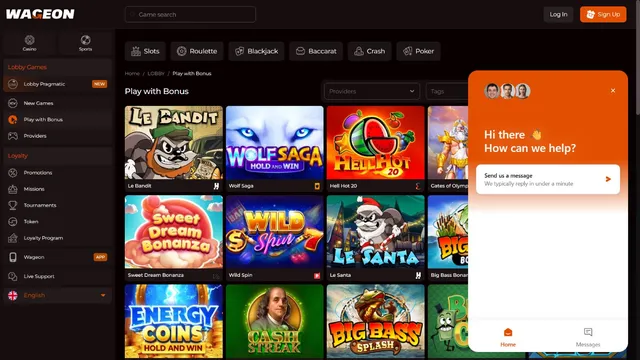Select the Crash category
Screen dimensions: 640x360
tap(369, 51)
